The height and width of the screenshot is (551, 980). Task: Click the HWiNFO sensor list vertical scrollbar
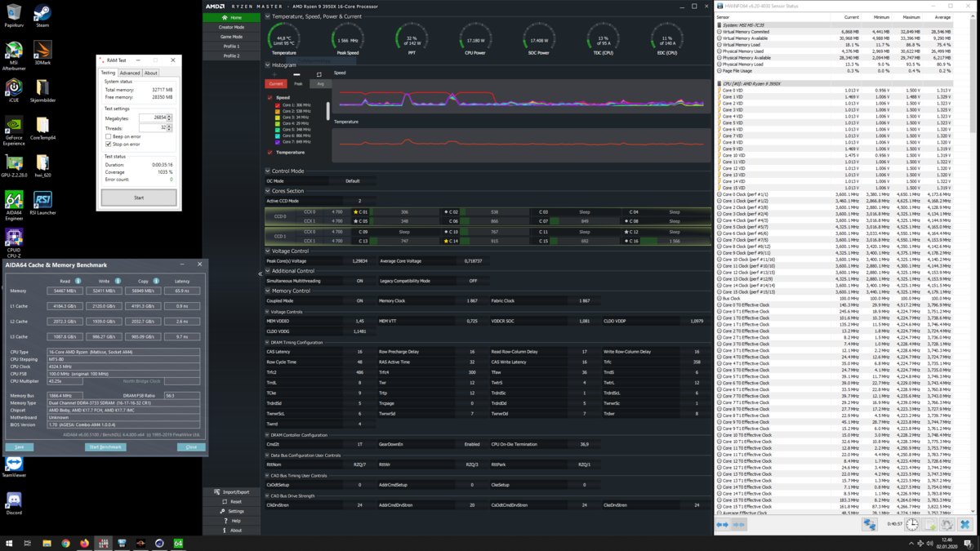click(x=974, y=78)
